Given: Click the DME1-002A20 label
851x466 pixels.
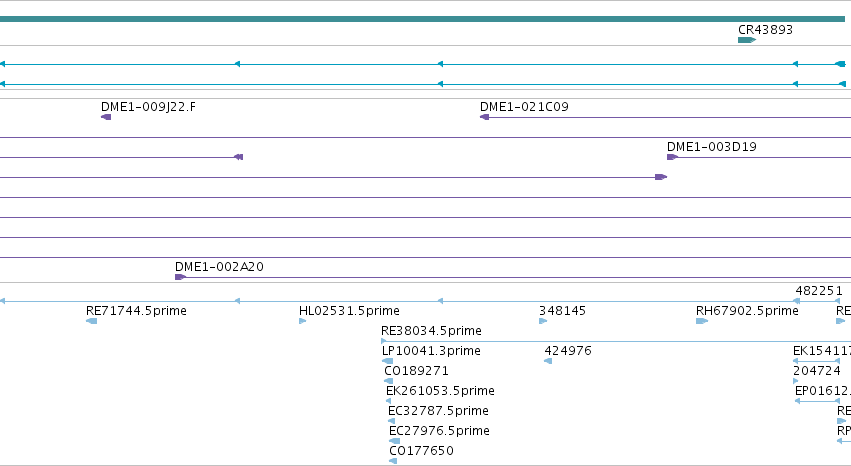Looking at the screenshot, I should click(x=219, y=267).
